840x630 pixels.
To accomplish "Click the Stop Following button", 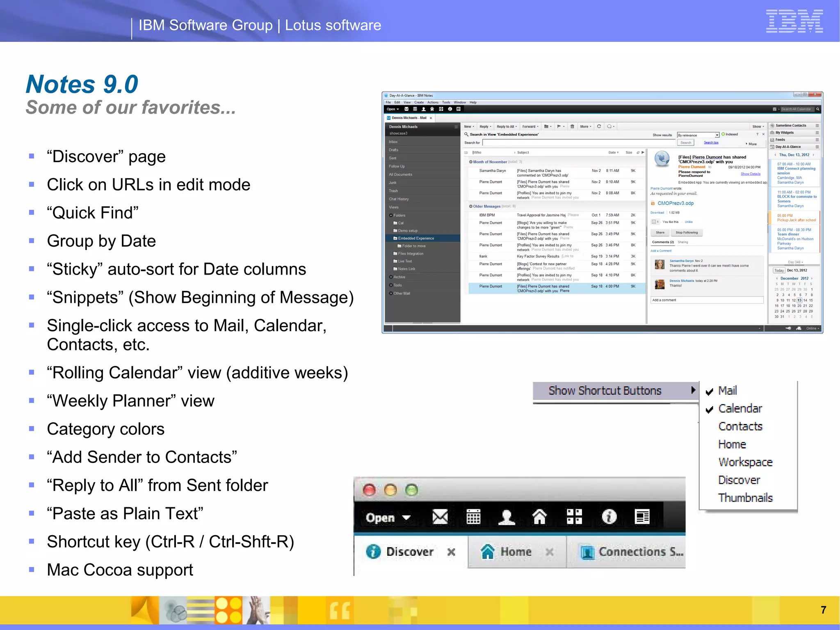I will 687,233.
